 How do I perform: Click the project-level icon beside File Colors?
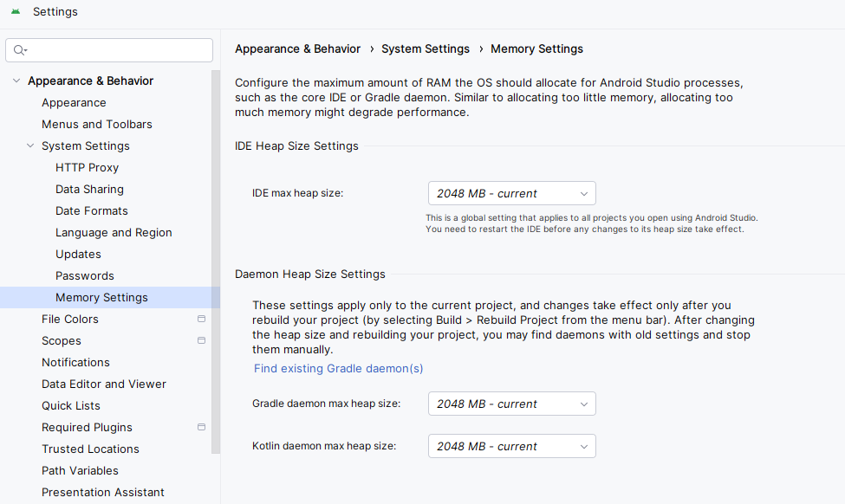click(202, 319)
